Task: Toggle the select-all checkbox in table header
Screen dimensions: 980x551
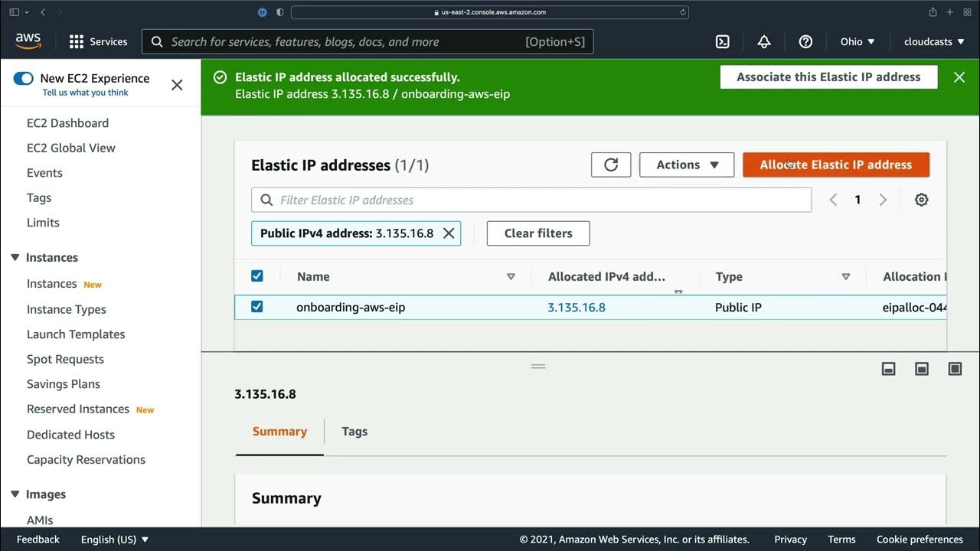Action: tap(257, 276)
